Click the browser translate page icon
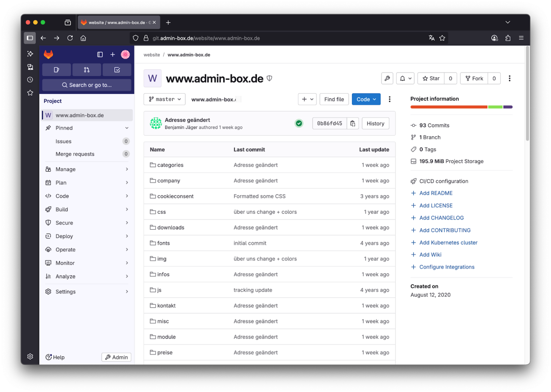This screenshot has height=392, width=551. [432, 38]
